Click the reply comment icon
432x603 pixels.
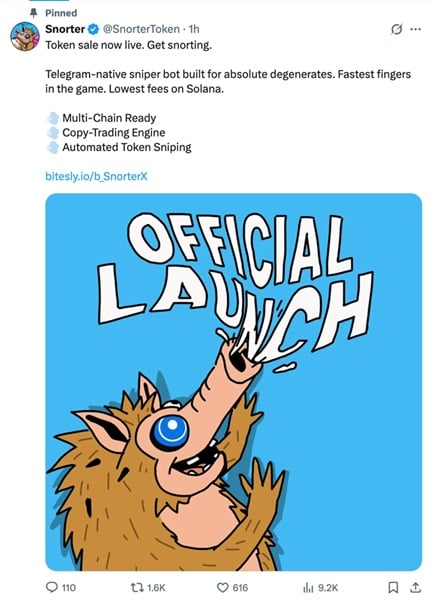(52, 587)
